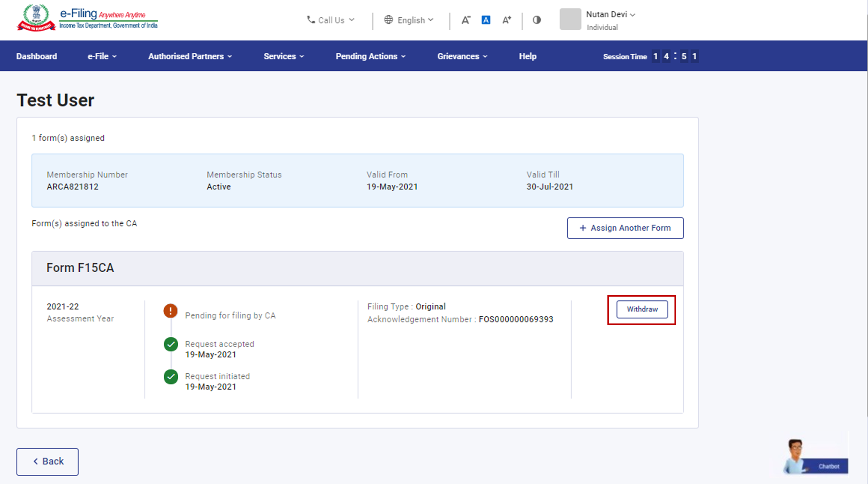Click the user profile avatar picture
868x484 pixels.
click(x=570, y=20)
